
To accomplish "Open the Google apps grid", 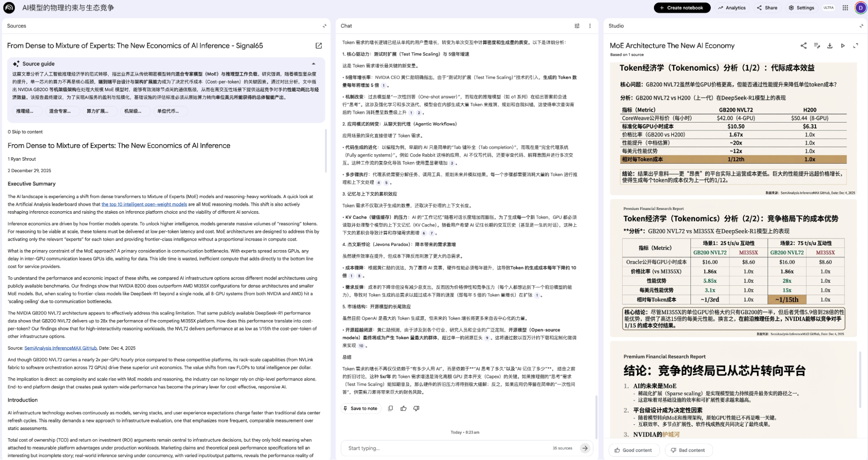I will click(845, 8).
